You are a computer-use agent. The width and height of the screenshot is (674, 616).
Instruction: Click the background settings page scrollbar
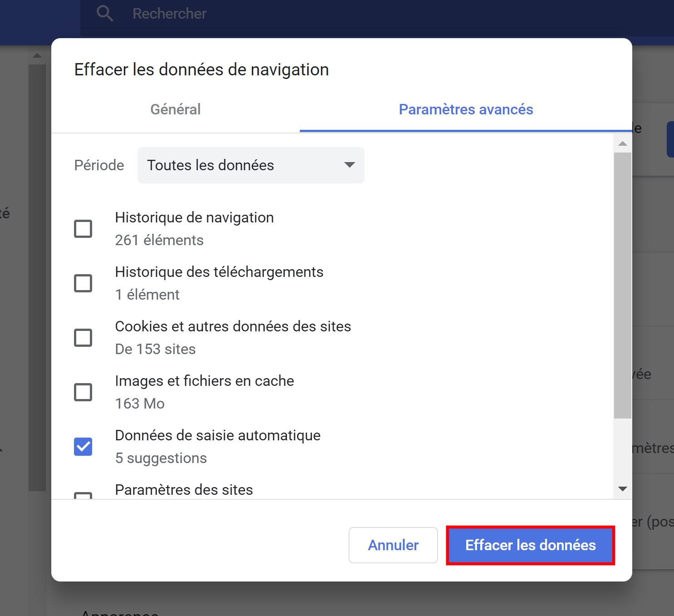(37, 278)
